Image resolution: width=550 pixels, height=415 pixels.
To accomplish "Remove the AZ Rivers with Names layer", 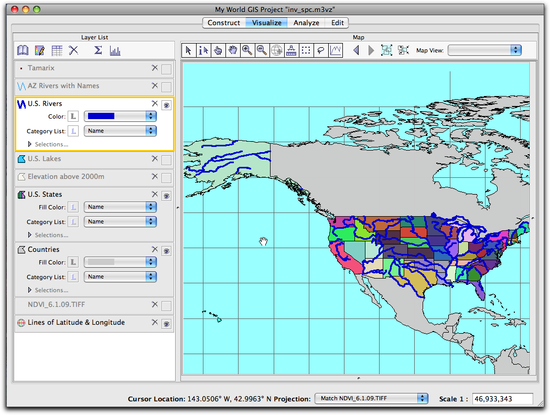I will 155,86.
